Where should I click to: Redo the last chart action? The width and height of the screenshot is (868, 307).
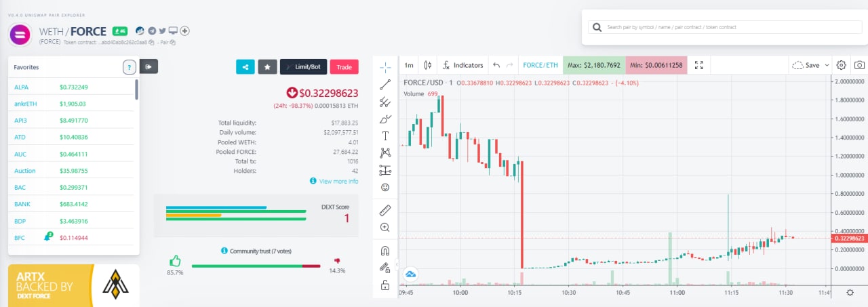click(509, 65)
